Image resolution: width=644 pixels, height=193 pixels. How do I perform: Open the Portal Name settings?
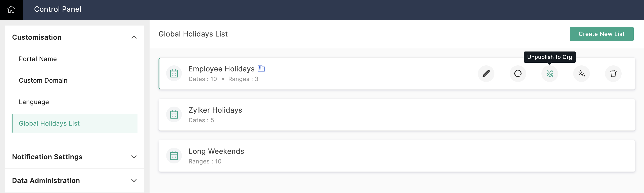point(38,59)
